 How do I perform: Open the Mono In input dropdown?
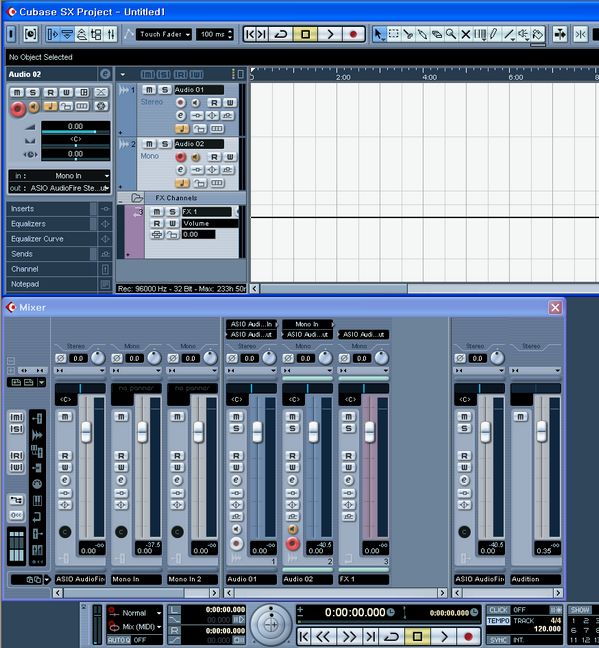click(x=60, y=176)
